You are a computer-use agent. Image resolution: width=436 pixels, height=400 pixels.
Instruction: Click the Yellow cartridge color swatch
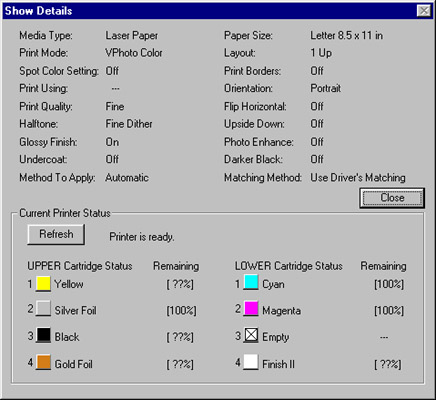[43, 284]
